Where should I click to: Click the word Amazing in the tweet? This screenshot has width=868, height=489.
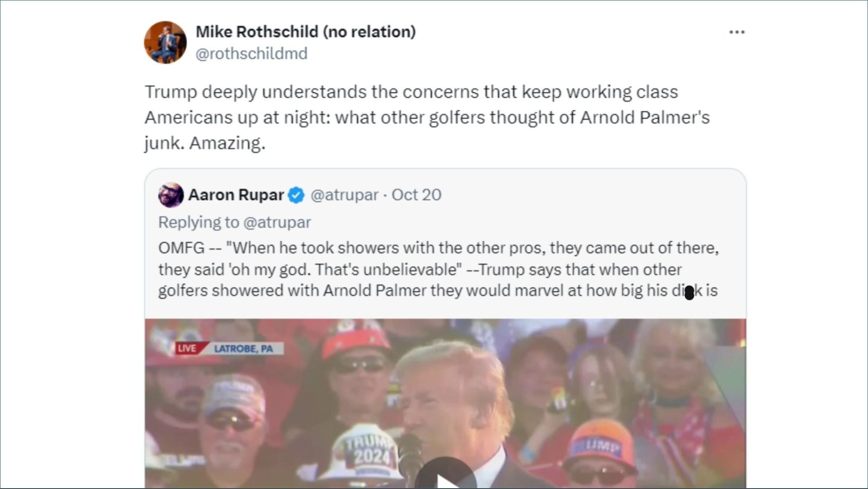(227, 143)
